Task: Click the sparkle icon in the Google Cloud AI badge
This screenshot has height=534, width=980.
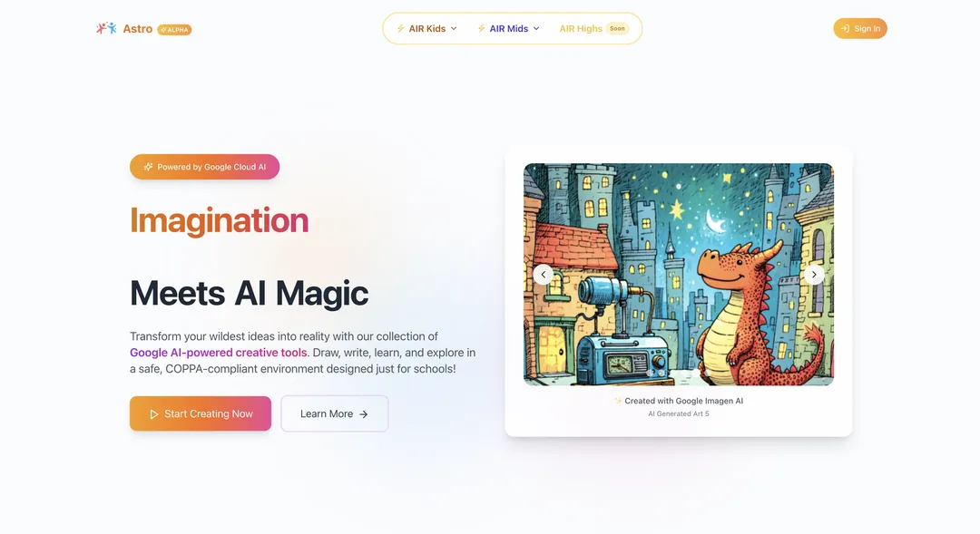Action: (148, 167)
